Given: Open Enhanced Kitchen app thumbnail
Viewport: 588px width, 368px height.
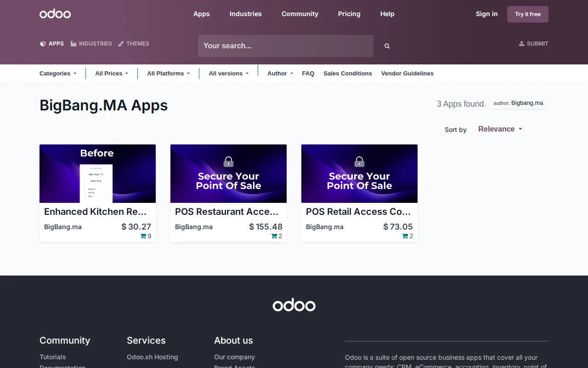Looking at the screenshot, I should coord(97,173).
